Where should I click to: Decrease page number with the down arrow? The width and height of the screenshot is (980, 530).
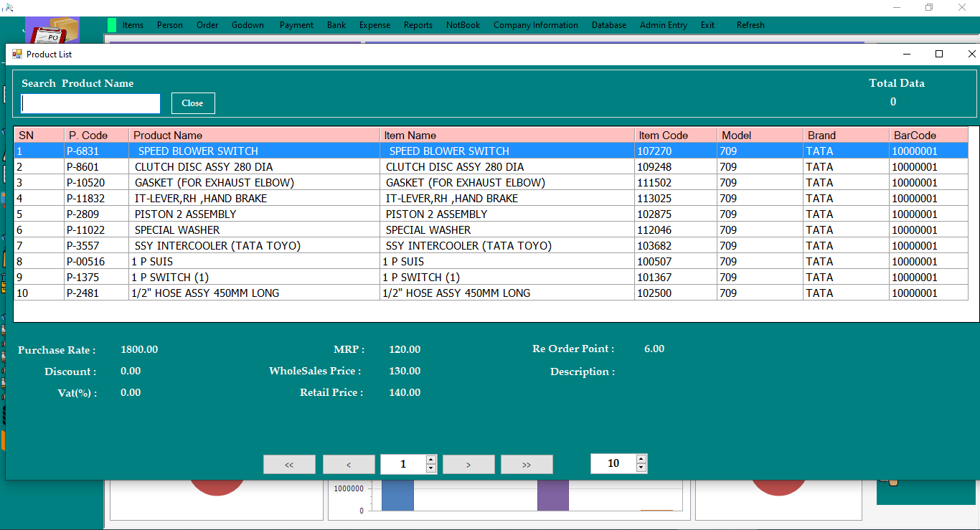[x=430, y=468]
